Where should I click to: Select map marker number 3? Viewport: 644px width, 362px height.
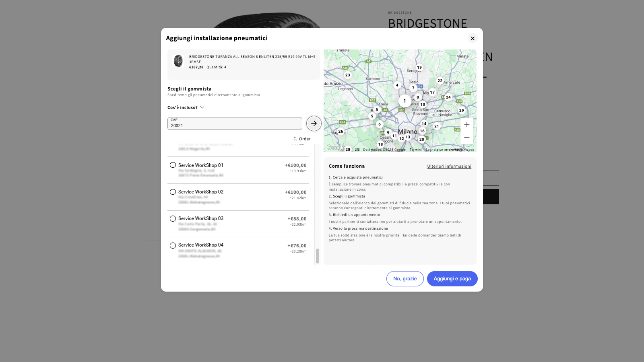[377, 110]
